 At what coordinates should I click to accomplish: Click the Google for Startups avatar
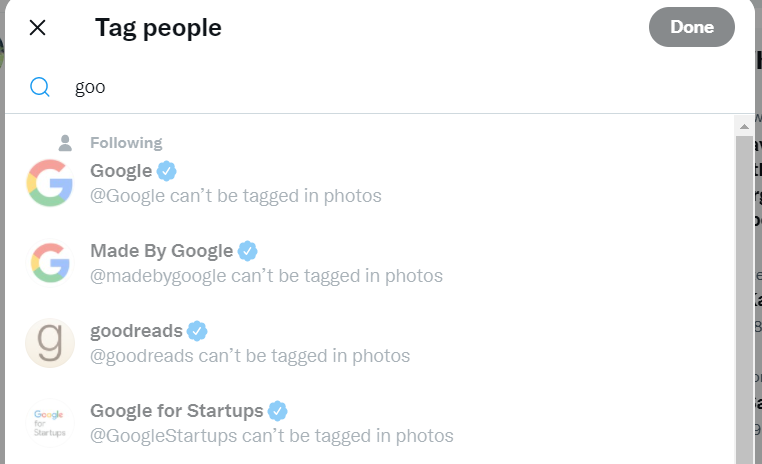click(50, 423)
